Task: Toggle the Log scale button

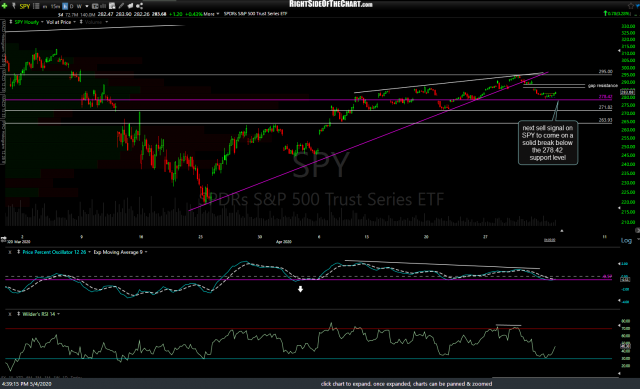Action: (x=626, y=240)
